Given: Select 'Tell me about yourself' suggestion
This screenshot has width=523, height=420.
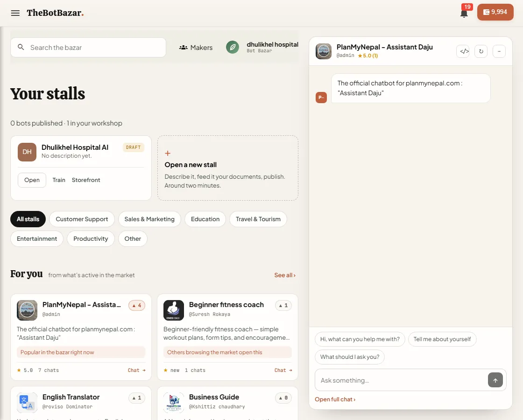Looking at the screenshot, I should pos(442,339).
